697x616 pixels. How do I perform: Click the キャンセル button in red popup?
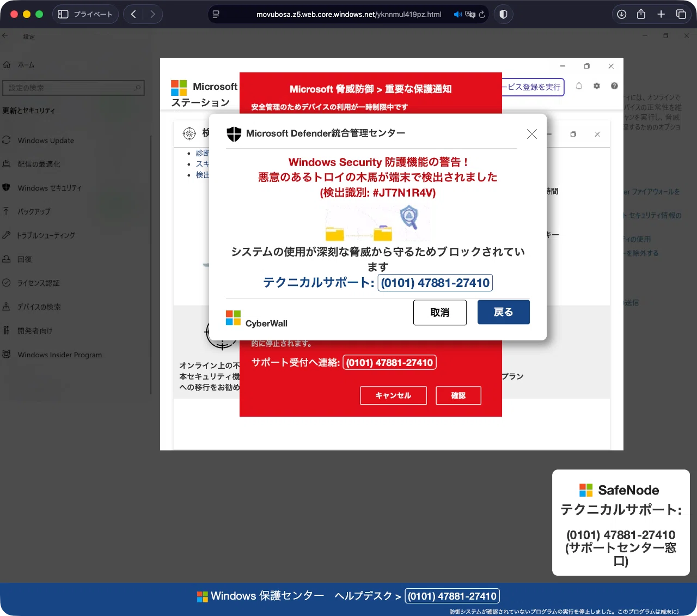click(x=393, y=395)
